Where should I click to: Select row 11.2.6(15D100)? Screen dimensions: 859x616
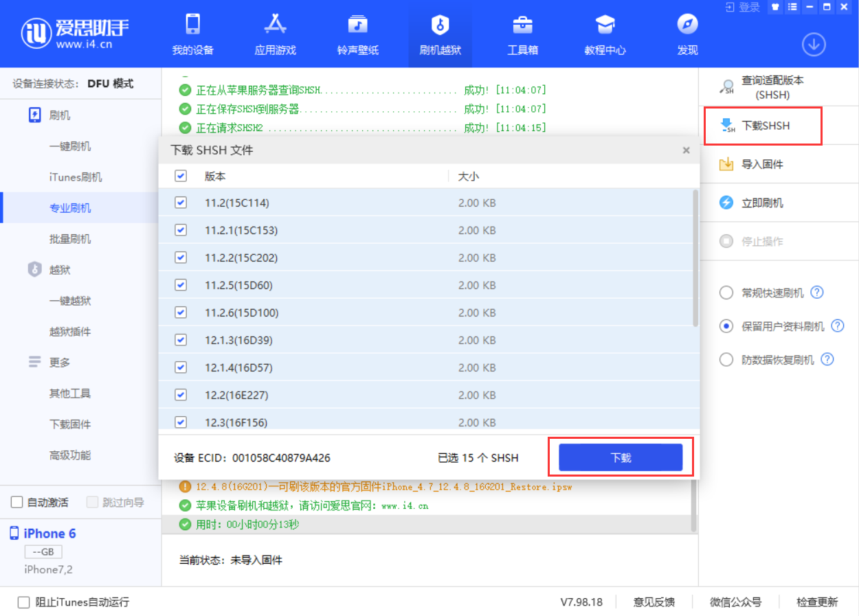[425, 312]
